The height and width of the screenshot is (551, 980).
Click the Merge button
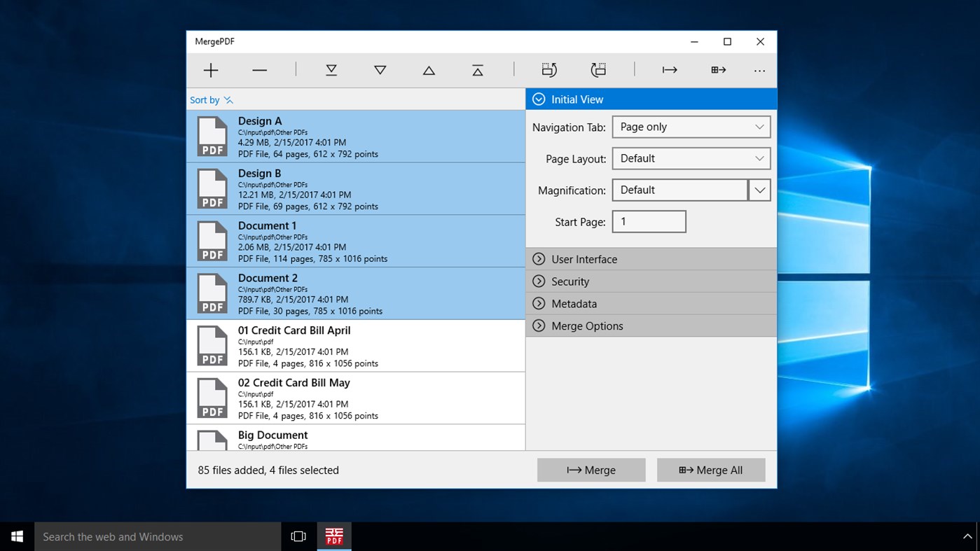591,470
